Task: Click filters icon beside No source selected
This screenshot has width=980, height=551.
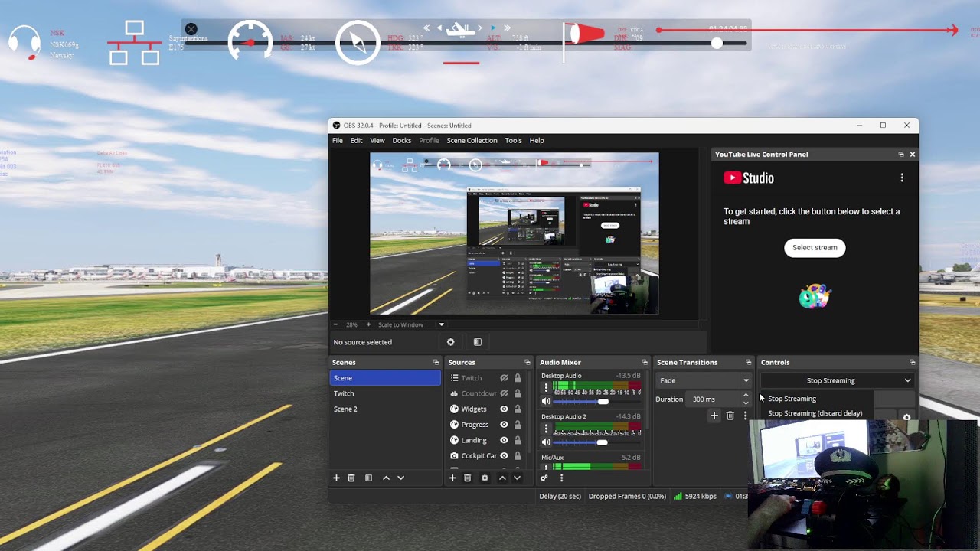Action: [477, 342]
